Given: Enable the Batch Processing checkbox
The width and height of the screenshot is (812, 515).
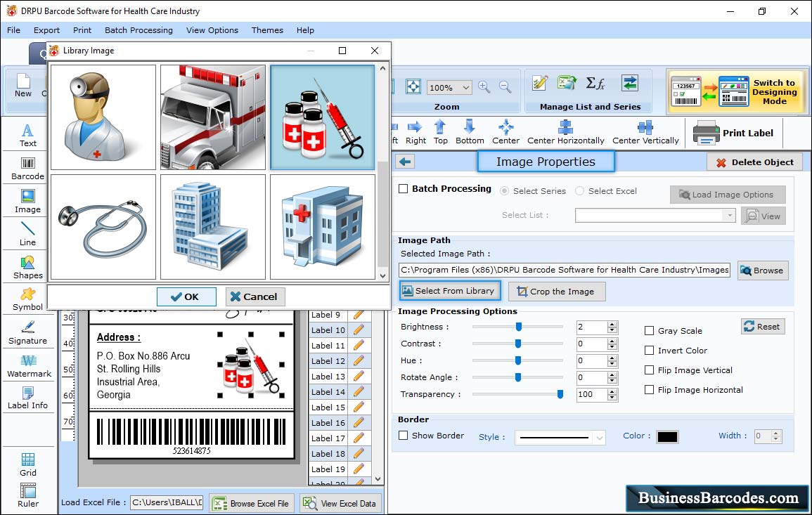Looking at the screenshot, I should tap(403, 189).
